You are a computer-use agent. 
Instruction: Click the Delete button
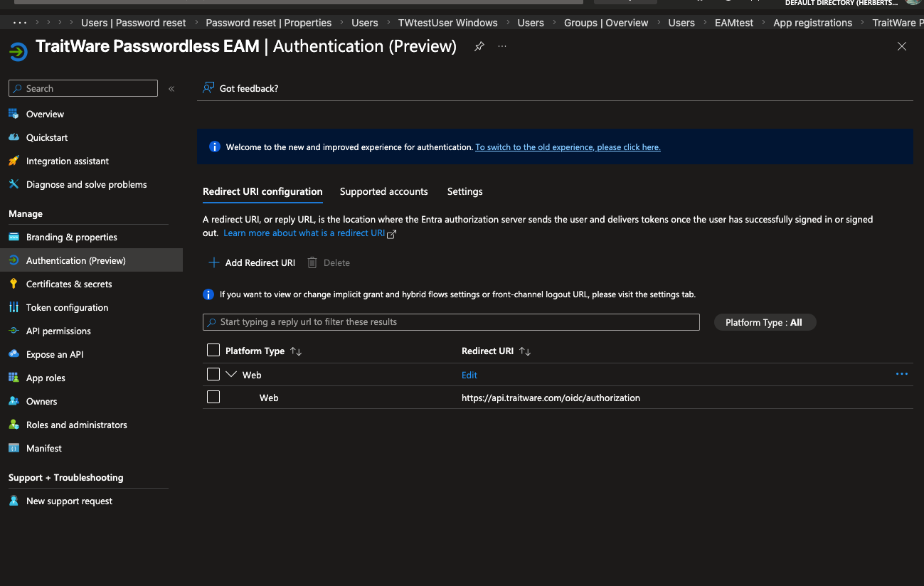coord(329,262)
